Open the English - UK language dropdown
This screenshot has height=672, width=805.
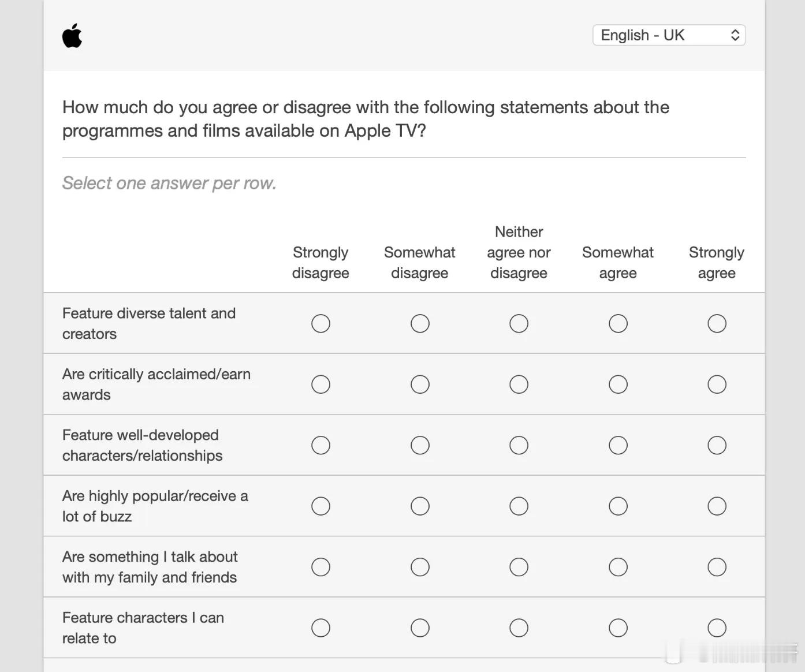pos(668,35)
